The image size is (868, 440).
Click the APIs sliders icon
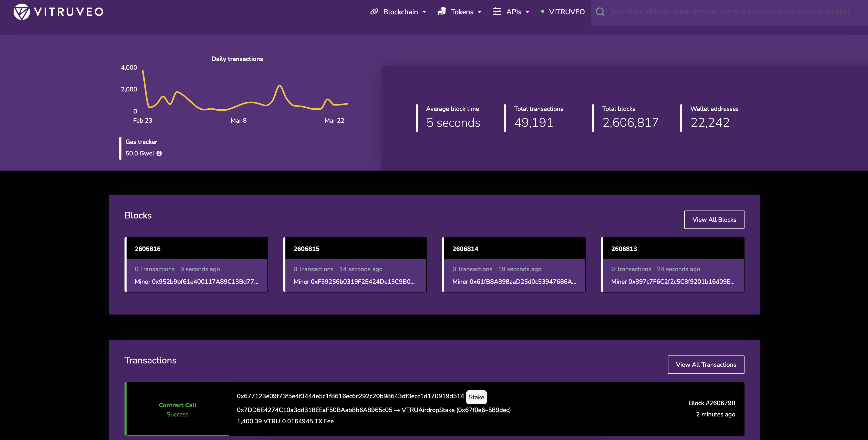point(497,12)
